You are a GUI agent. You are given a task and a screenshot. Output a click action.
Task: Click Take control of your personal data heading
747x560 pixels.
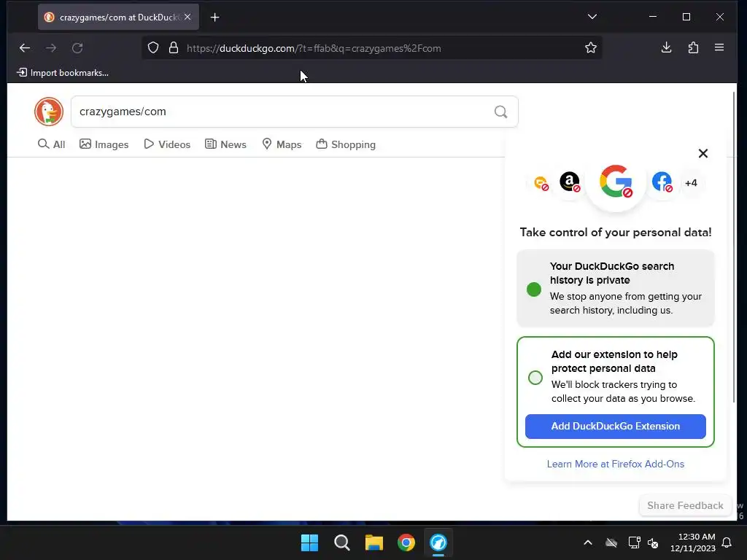(616, 233)
